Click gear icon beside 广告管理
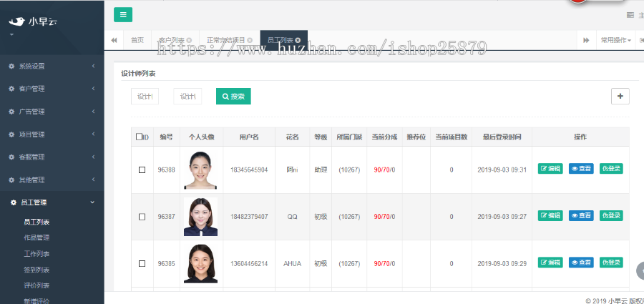 11,112
